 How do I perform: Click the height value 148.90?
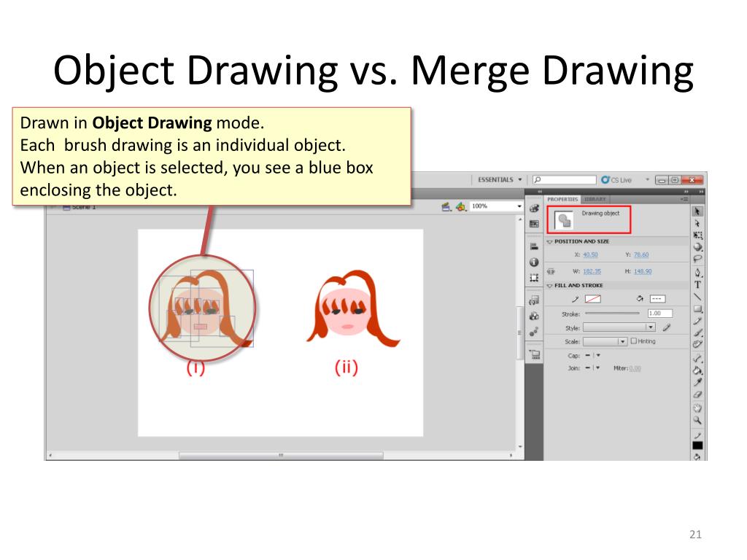click(x=643, y=271)
